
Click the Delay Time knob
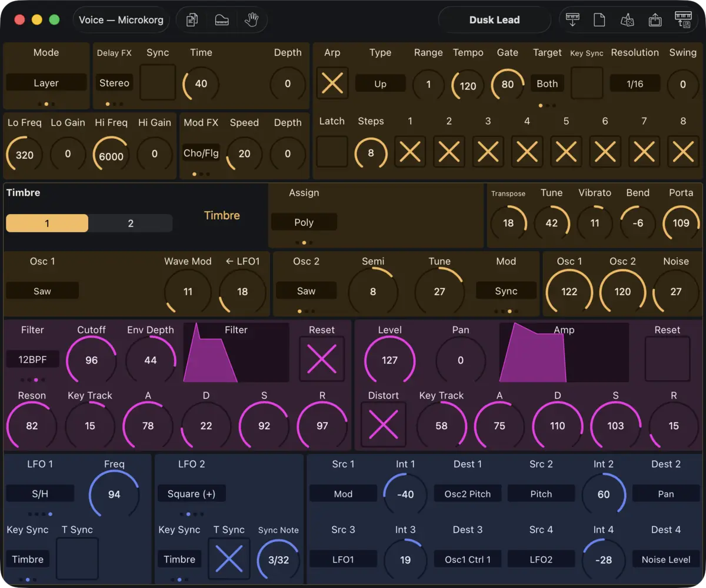[x=201, y=83]
